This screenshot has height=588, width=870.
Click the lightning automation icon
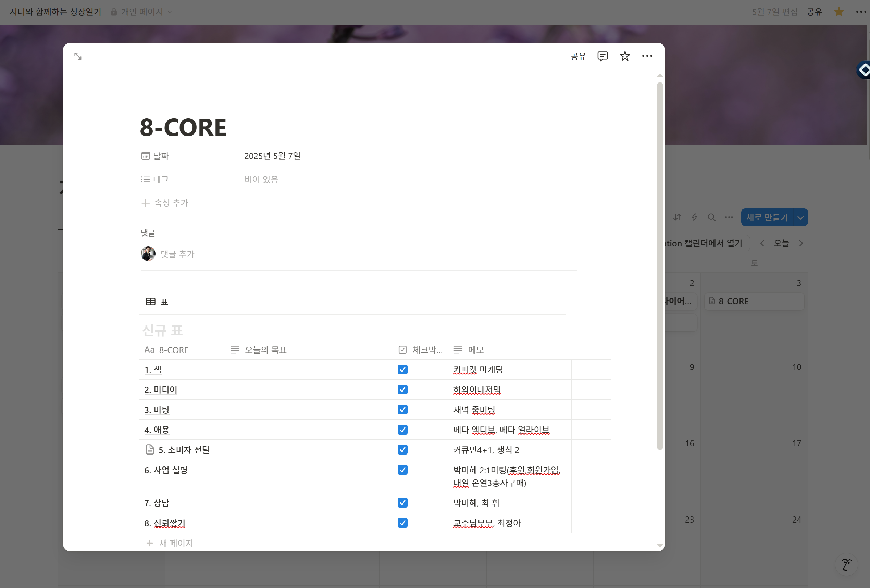(694, 217)
